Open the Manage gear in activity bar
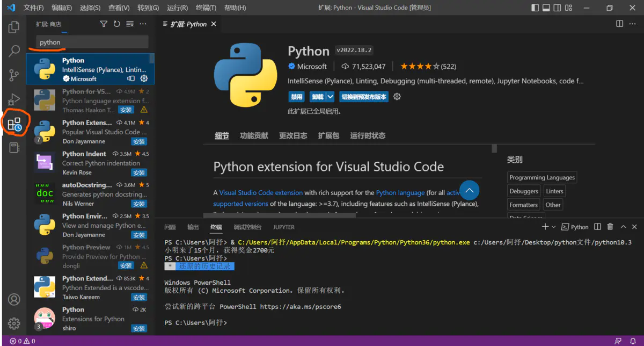This screenshot has height=346, width=644. coord(14,323)
